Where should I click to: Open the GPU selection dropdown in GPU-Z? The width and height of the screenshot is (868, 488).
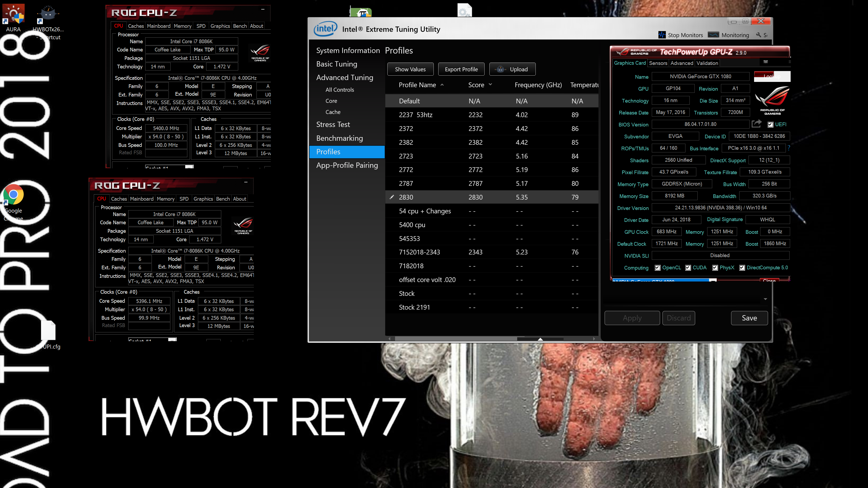click(713, 280)
